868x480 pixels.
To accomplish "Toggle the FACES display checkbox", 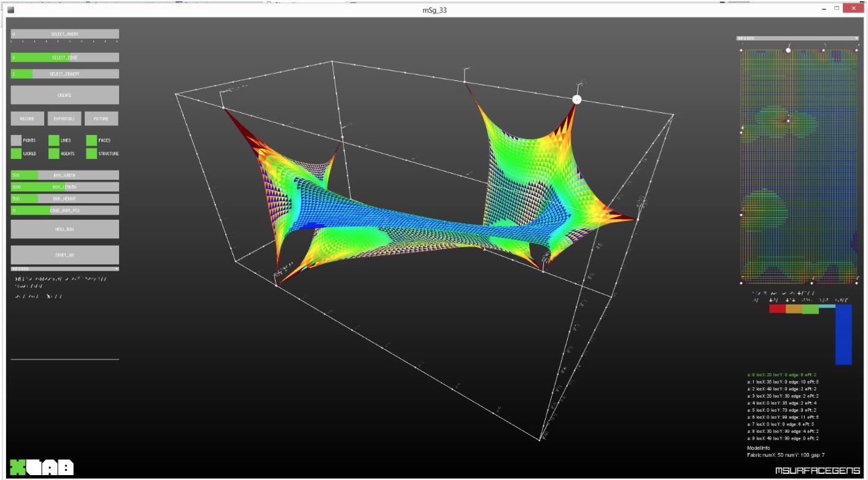I will pos(91,141).
